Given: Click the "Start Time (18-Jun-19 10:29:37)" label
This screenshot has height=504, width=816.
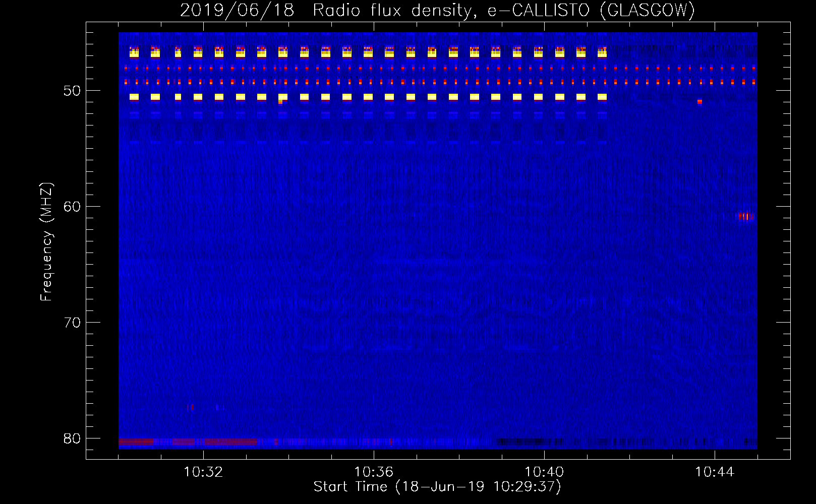Looking at the screenshot, I should tap(437, 487).
